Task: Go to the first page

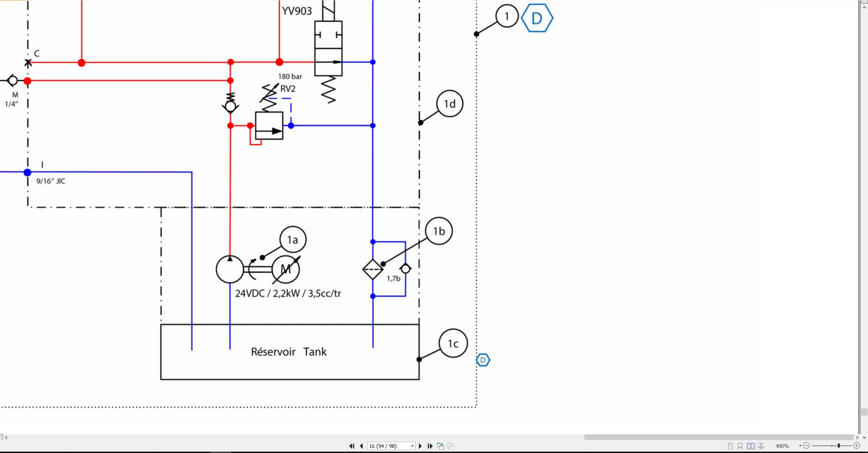Action: (352, 446)
